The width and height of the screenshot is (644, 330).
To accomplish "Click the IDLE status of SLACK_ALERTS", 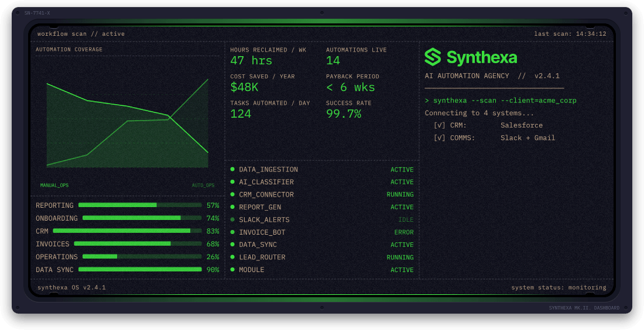I will 406,219.
